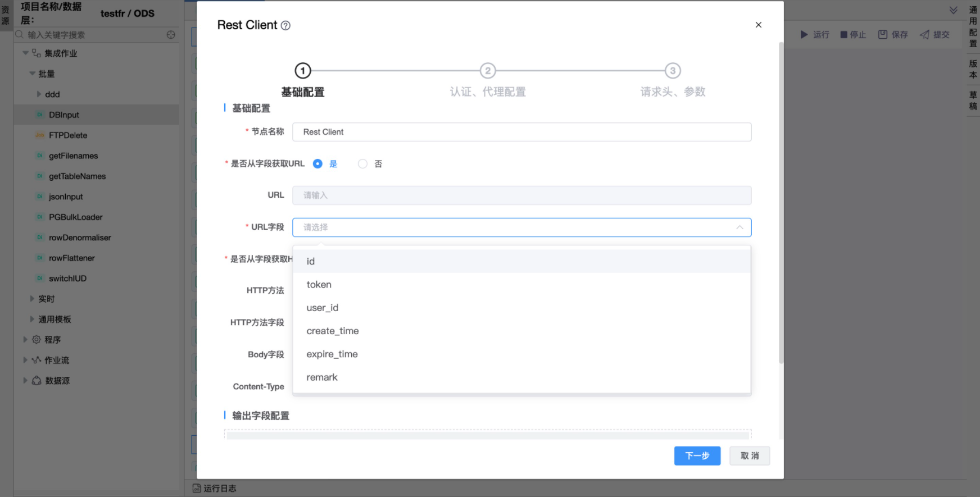Click the stop icon in the toolbar

pos(843,35)
